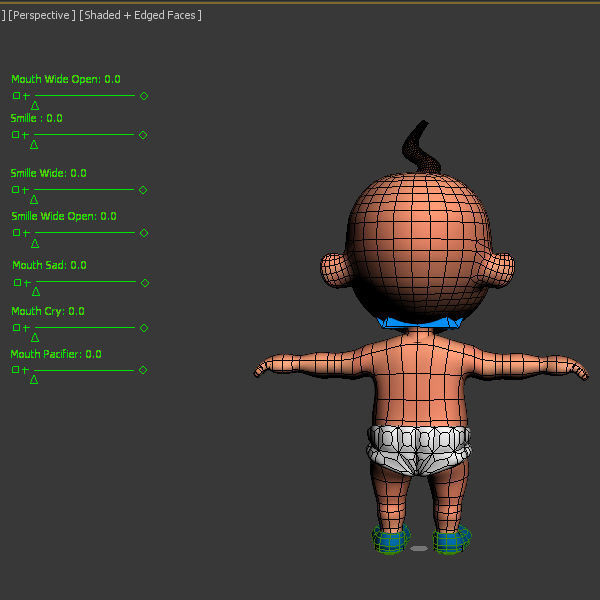The width and height of the screenshot is (600, 600).
Task: Click the diamond width handle of Smille Wide Open slider
Action: 144,233
